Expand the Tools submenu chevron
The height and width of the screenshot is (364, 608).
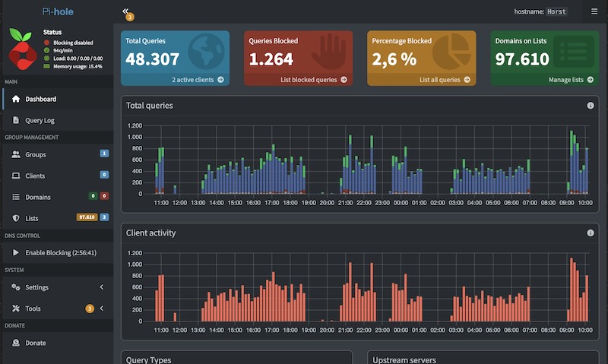coord(102,309)
